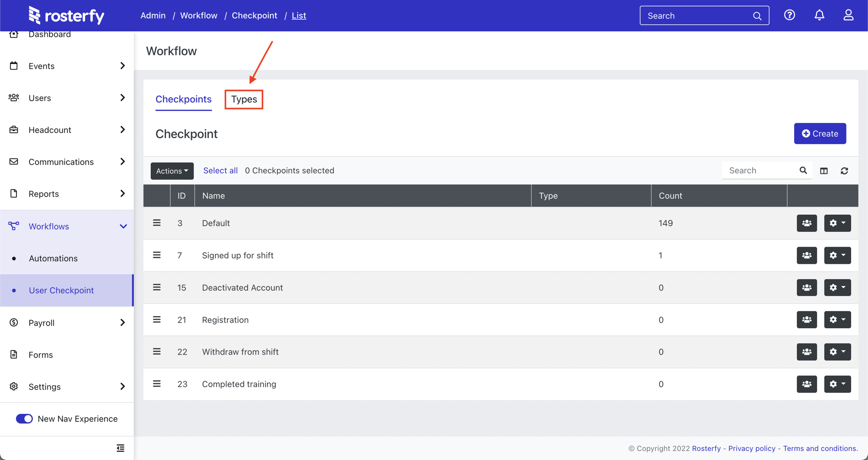Open the user account icon top right

(848, 15)
